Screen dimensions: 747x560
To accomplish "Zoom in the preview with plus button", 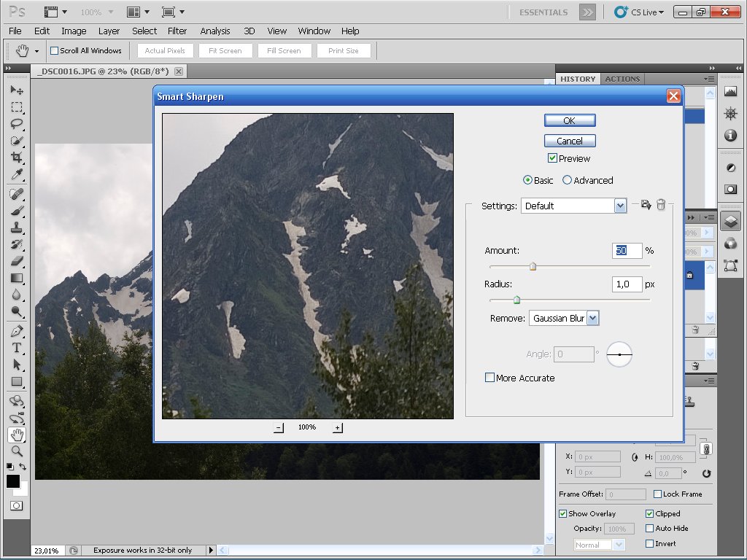I will click(337, 427).
